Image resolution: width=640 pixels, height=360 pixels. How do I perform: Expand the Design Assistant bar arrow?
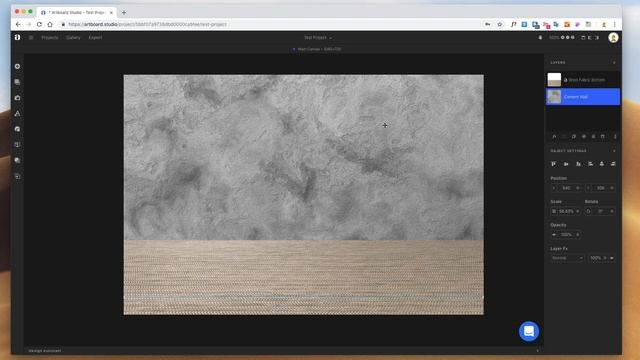pos(537,351)
